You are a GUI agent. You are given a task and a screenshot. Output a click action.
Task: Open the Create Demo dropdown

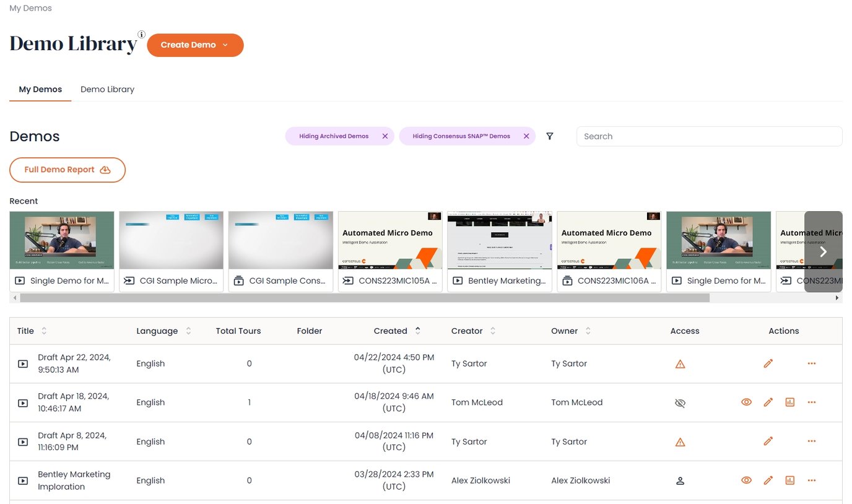pyautogui.click(x=195, y=45)
